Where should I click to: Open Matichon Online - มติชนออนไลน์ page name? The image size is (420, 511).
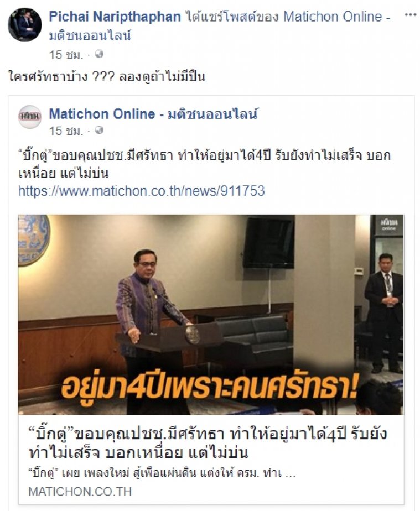click(153, 114)
